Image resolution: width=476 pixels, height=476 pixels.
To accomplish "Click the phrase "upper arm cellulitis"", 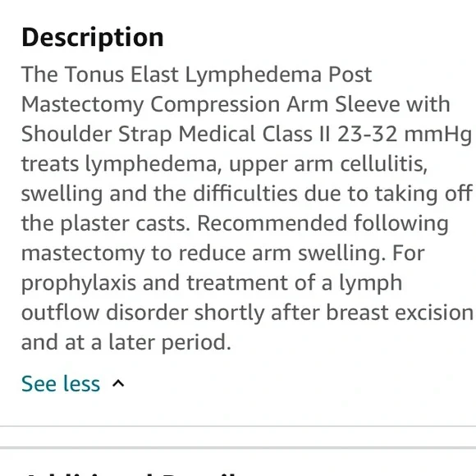I will 328,165.
